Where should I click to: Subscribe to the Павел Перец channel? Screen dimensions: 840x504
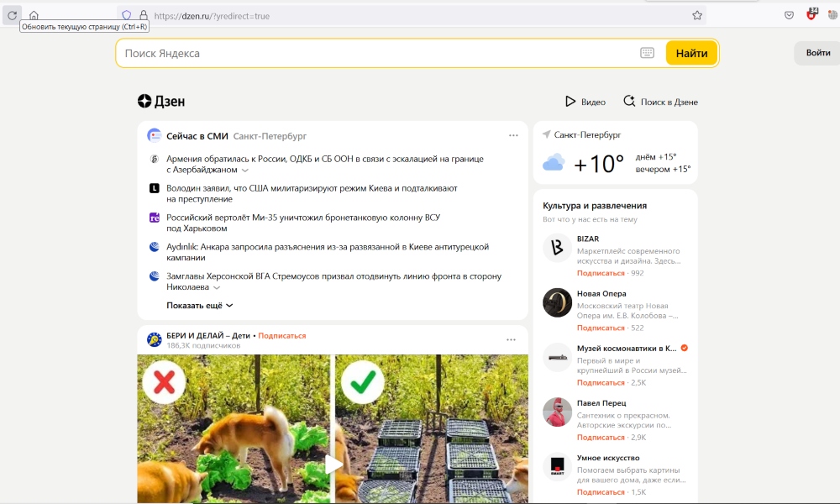click(601, 437)
